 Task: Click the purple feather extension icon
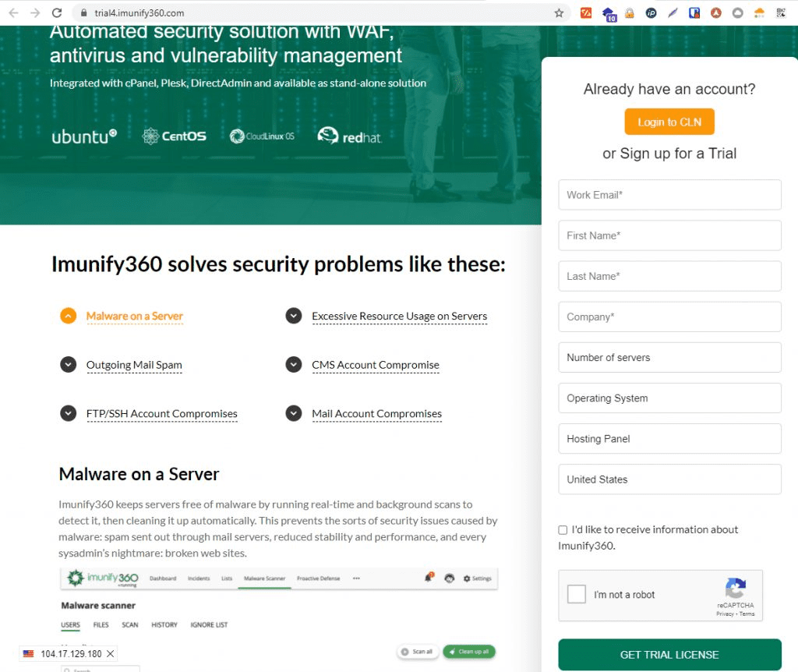coord(673,12)
